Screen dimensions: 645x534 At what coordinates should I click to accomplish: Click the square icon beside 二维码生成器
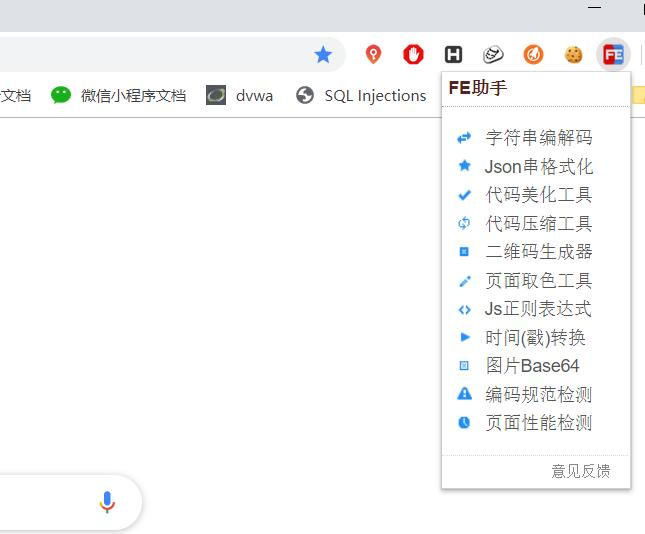click(x=464, y=251)
